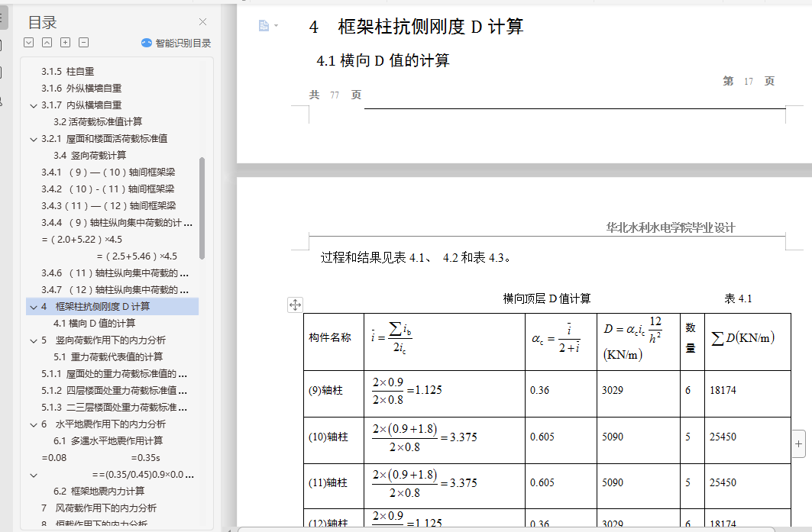The image size is (812, 532).
Task: Click the collapse-all-levels outline icon
Action: (47, 43)
